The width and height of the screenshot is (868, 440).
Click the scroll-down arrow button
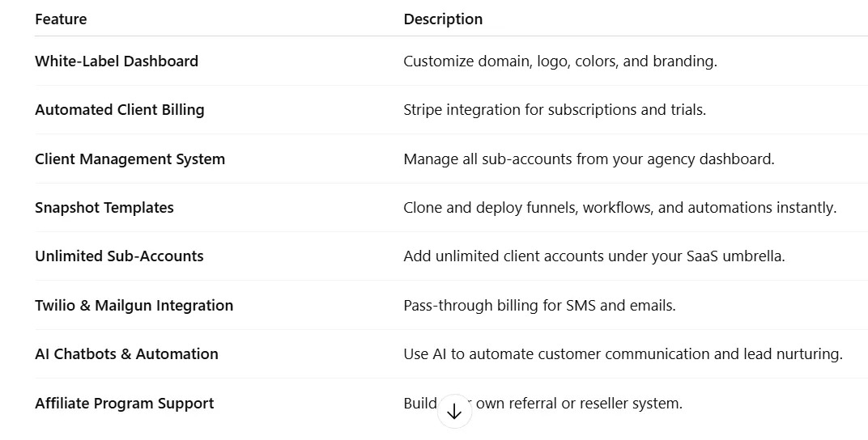click(454, 412)
